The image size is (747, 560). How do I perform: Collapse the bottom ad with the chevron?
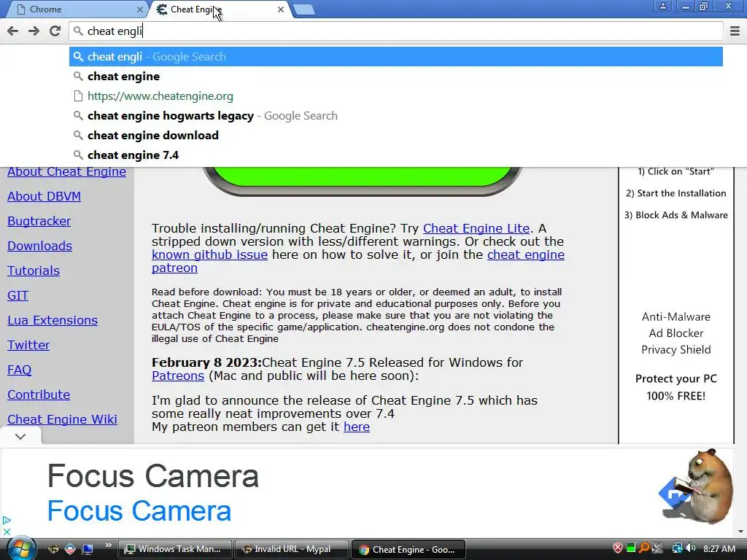click(20, 436)
